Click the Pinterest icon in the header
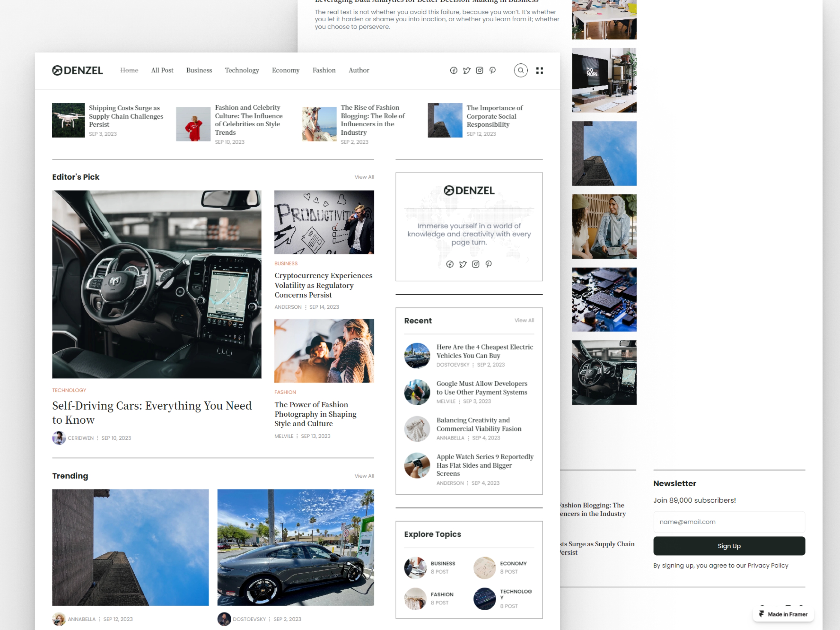This screenshot has width=840, height=630. point(492,70)
